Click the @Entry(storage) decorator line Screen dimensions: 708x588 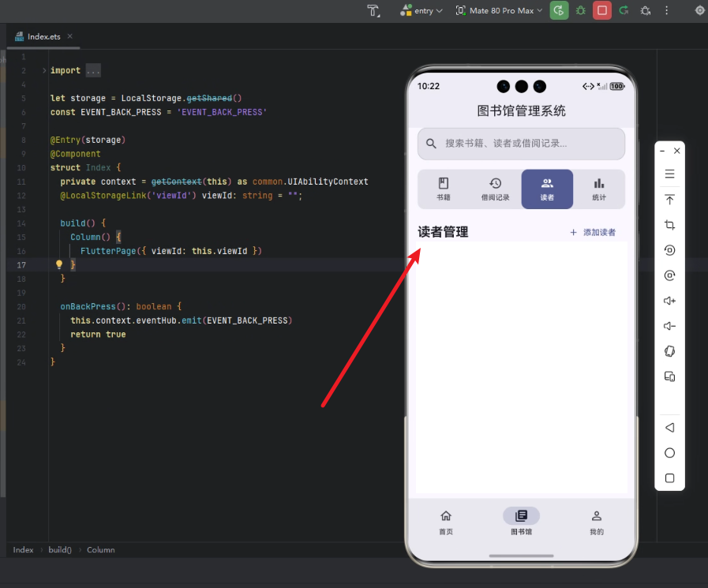pyautogui.click(x=88, y=140)
